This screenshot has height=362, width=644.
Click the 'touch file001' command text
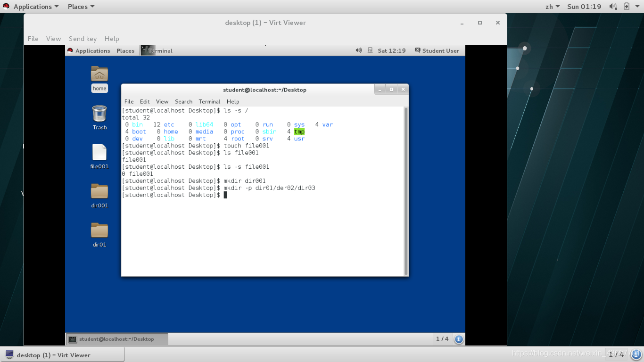[x=246, y=146]
